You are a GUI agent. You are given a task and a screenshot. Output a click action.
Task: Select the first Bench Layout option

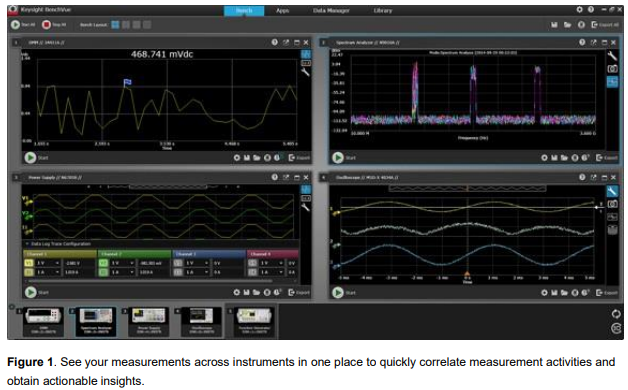[115, 25]
